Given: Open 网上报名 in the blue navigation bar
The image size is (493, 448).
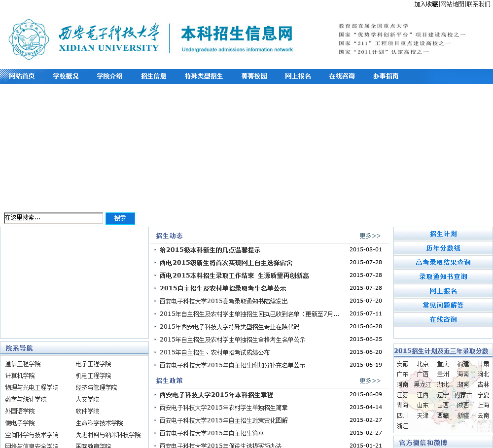Looking at the screenshot, I should (298, 76).
